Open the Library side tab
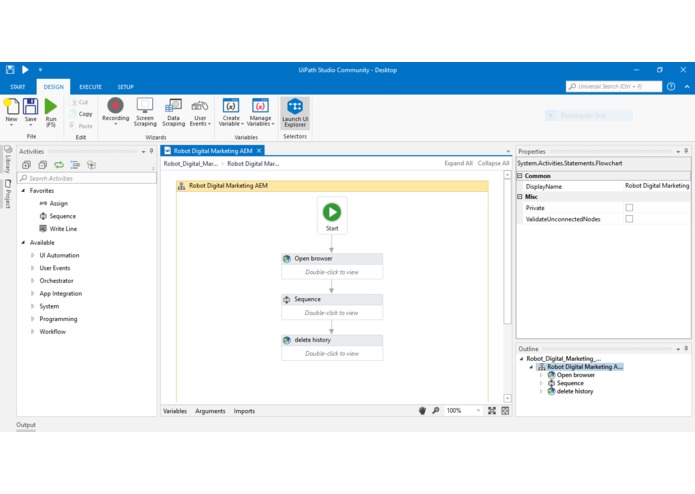This screenshot has height=494, width=695. tap(8, 159)
